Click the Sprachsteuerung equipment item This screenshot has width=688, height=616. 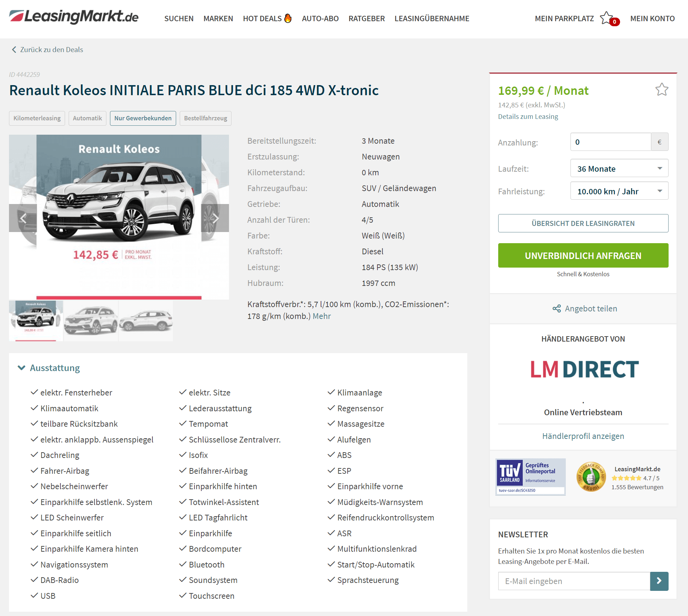(368, 580)
